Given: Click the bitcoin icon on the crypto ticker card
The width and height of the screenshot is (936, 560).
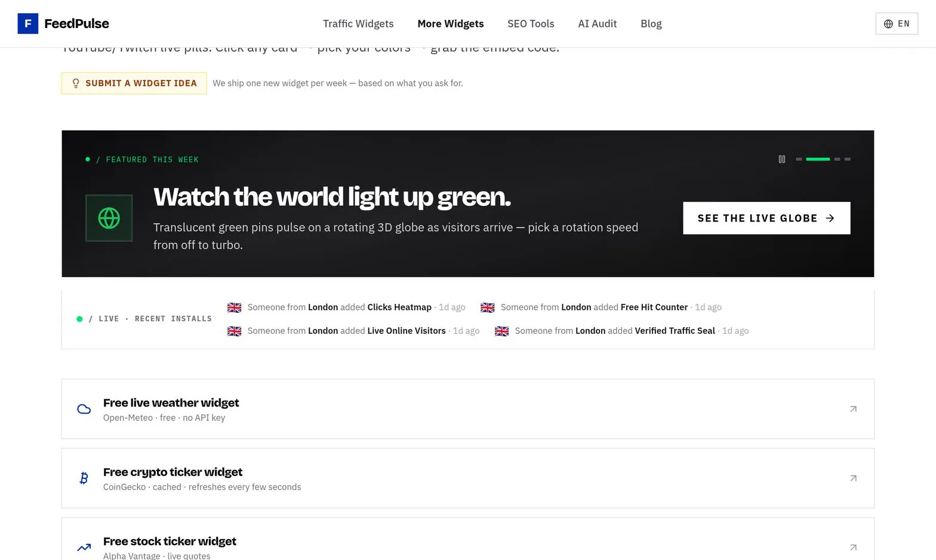Looking at the screenshot, I should (84, 478).
